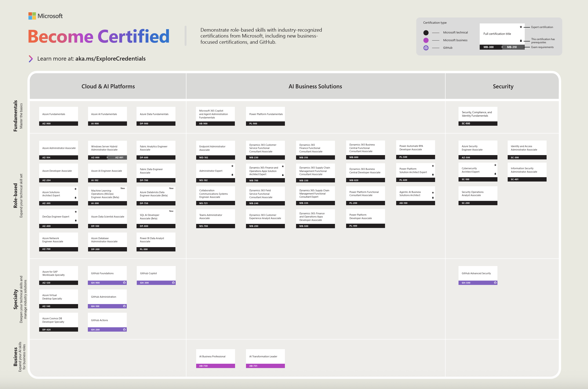
Task: Click the New badge on the SQL AI Developer card
Action: pyautogui.click(x=171, y=211)
